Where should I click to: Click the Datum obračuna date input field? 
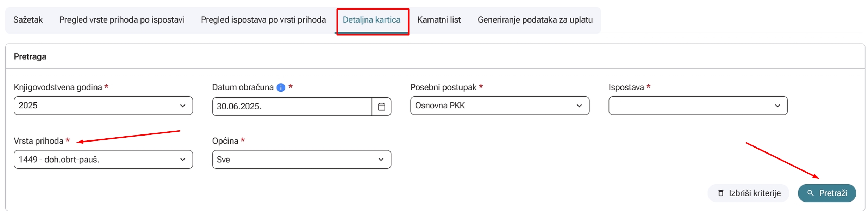click(x=292, y=107)
